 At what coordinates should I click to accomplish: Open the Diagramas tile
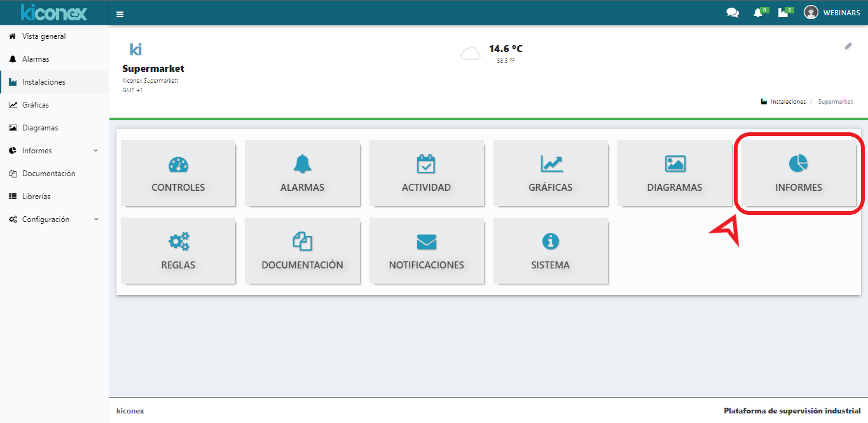675,173
